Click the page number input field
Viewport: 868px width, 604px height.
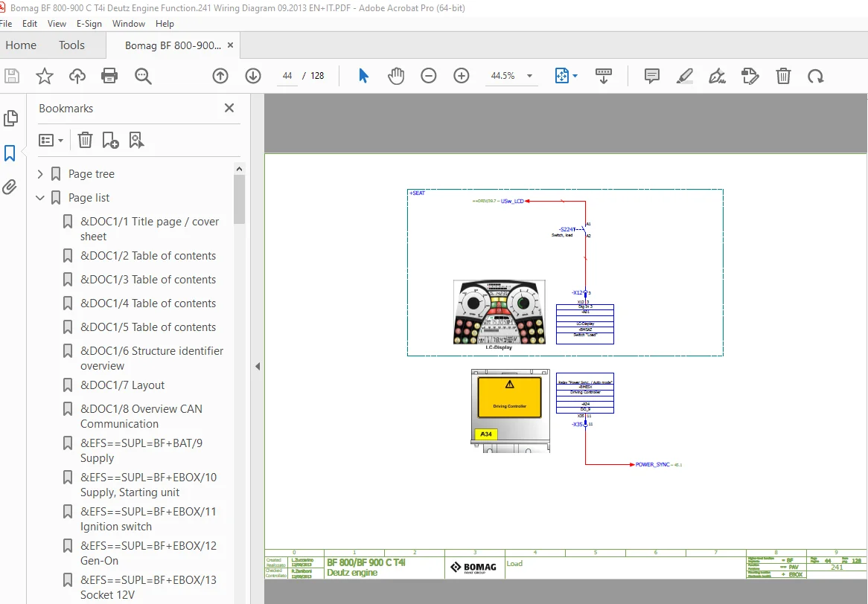point(287,76)
